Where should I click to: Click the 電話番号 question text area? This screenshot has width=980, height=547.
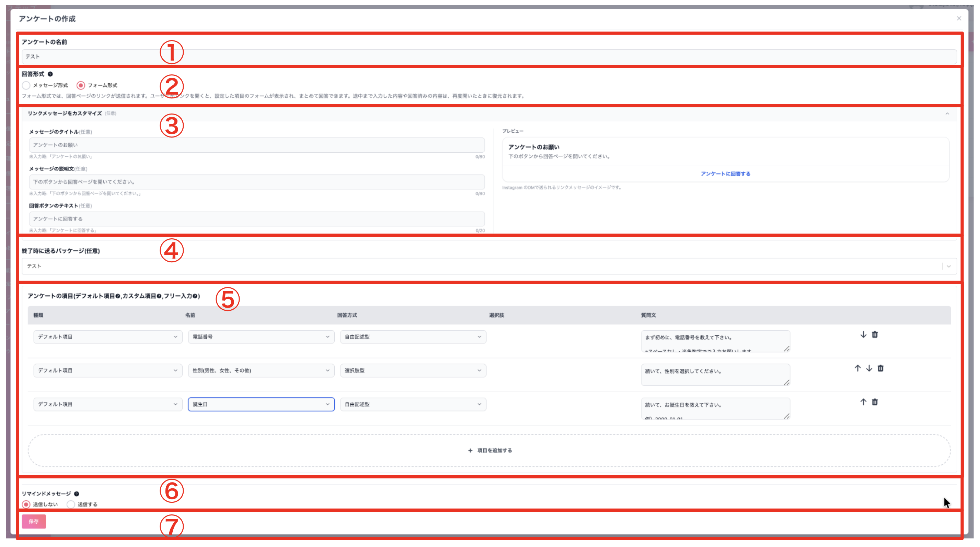point(715,341)
